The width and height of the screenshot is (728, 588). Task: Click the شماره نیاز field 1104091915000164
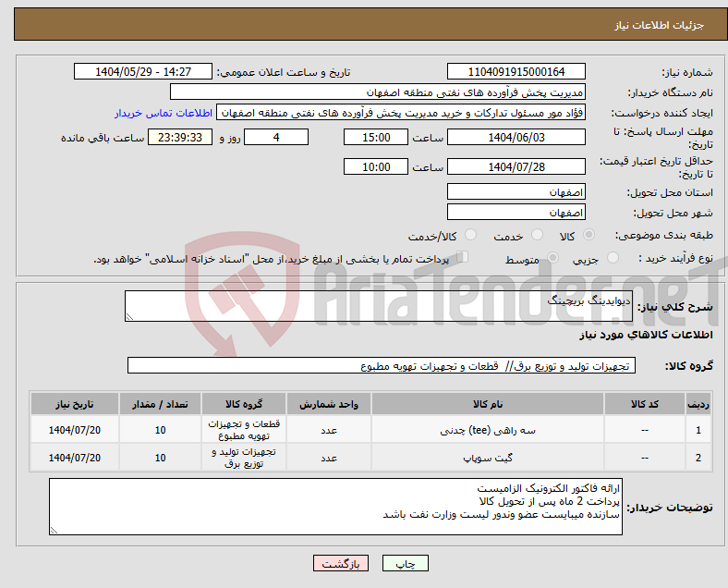pos(516,71)
